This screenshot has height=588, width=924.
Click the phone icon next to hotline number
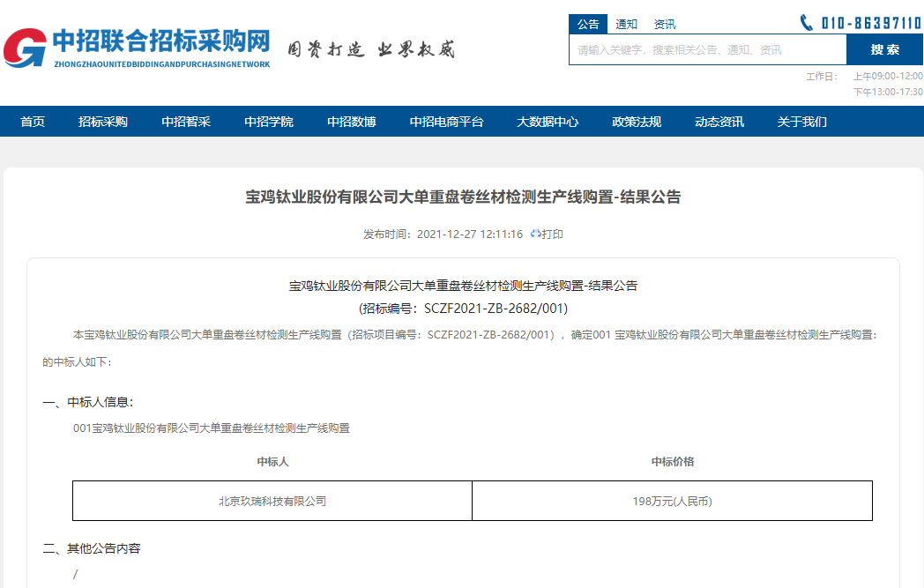pyautogui.click(x=806, y=23)
